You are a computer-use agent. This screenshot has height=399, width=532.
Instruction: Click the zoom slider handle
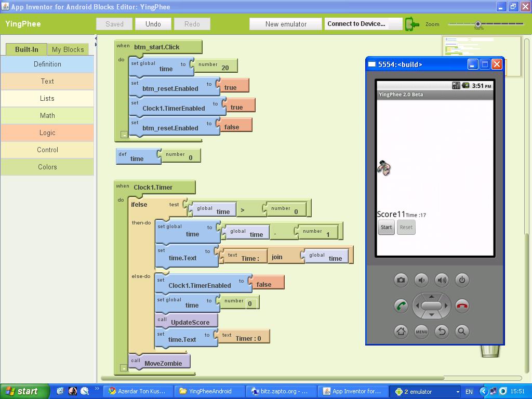(x=478, y=24)
